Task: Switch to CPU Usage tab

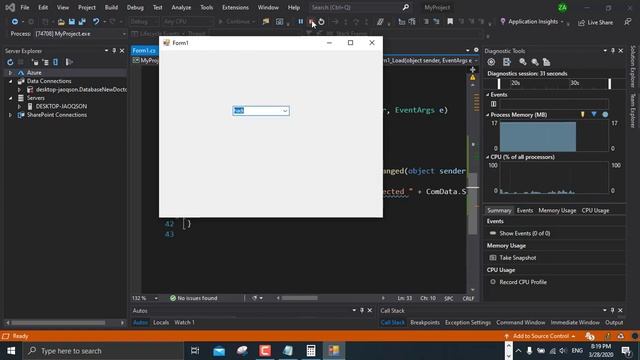Action: pos(595,210)
